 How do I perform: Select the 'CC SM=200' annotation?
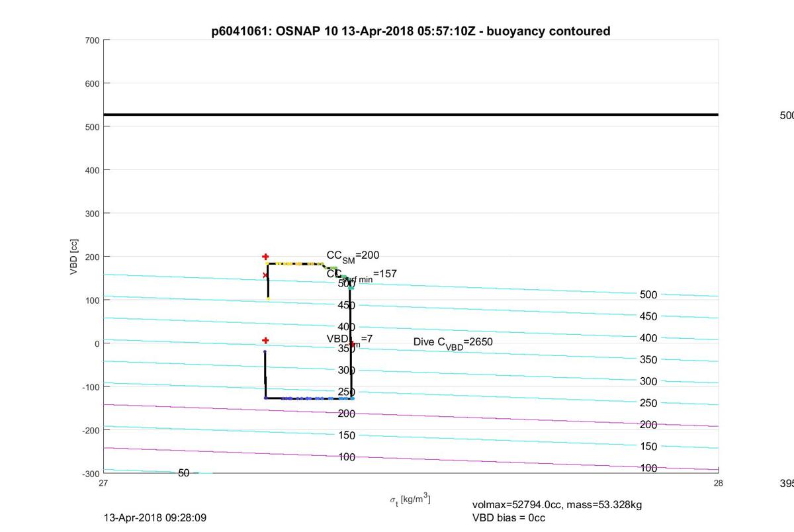tap(353, 256)
